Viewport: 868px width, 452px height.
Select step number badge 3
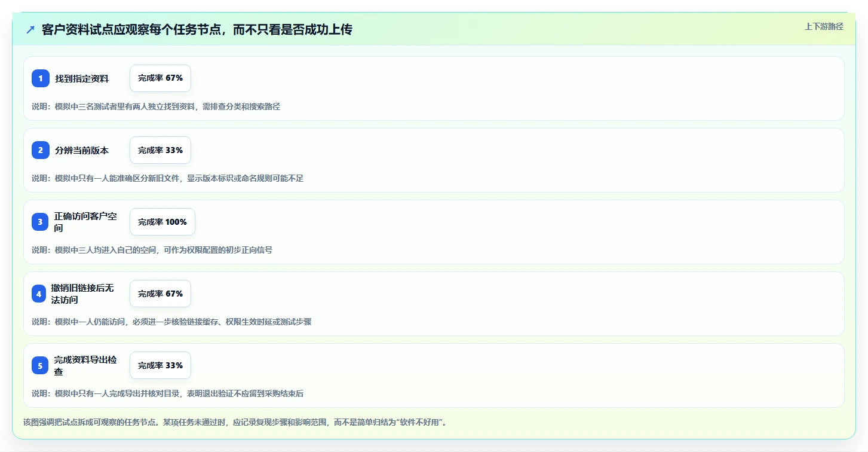40,222
